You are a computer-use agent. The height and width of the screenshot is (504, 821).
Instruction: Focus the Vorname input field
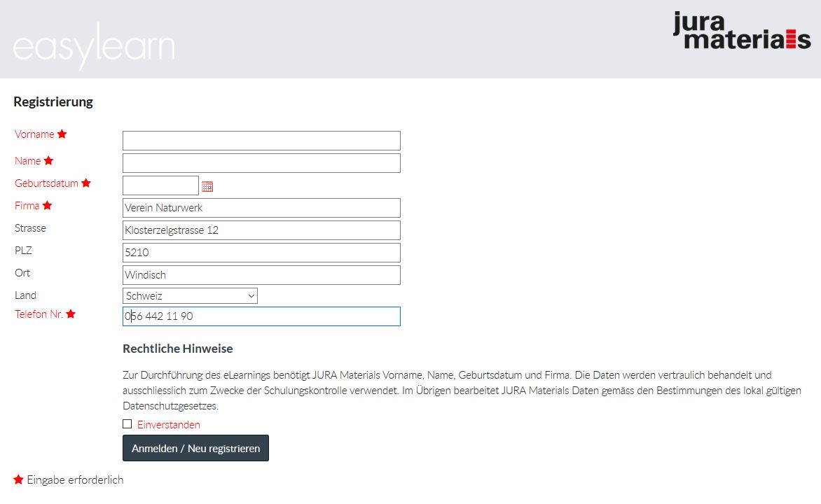click(x=261, y=141)
